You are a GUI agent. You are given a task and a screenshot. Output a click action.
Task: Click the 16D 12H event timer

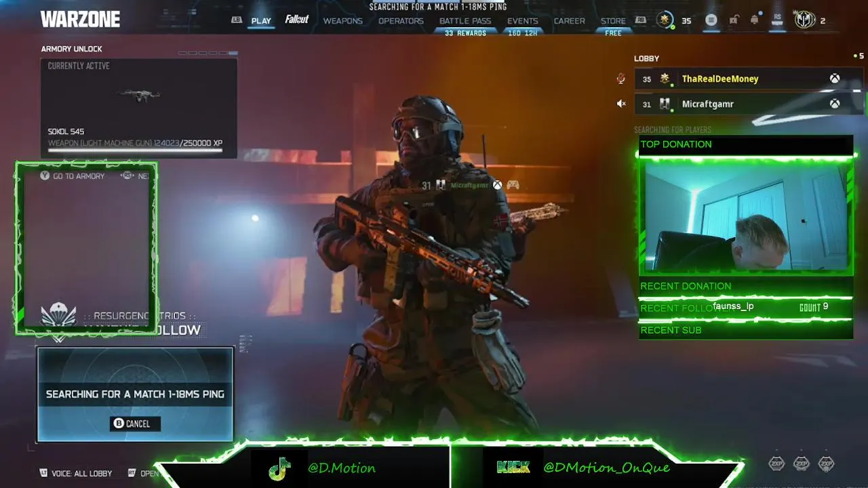coord(523,33)
